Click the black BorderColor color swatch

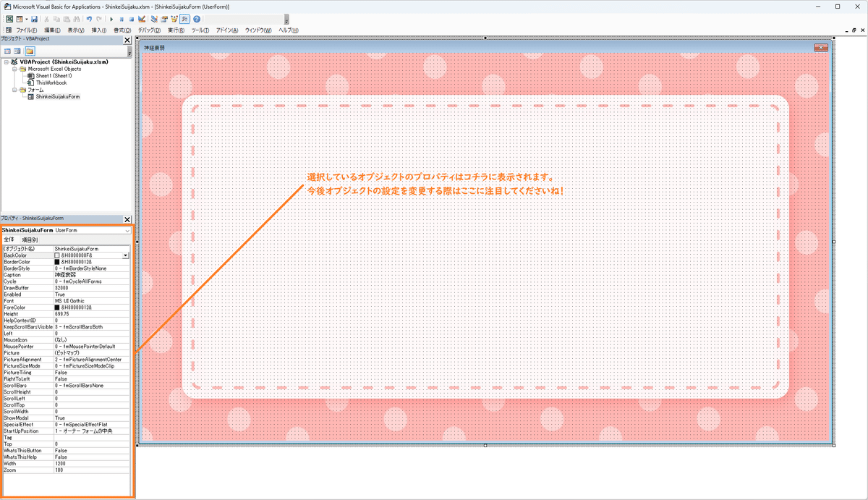point(58,262)
